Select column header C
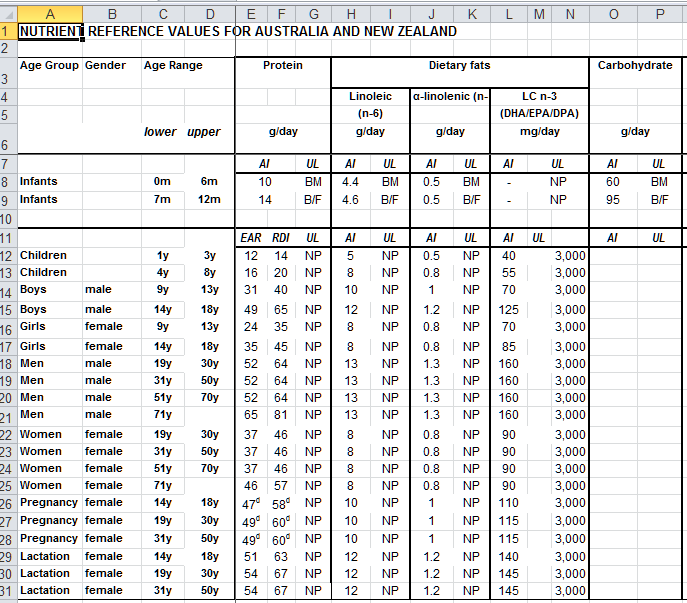This screenshot has height=603, width=687. coord(163,14)
